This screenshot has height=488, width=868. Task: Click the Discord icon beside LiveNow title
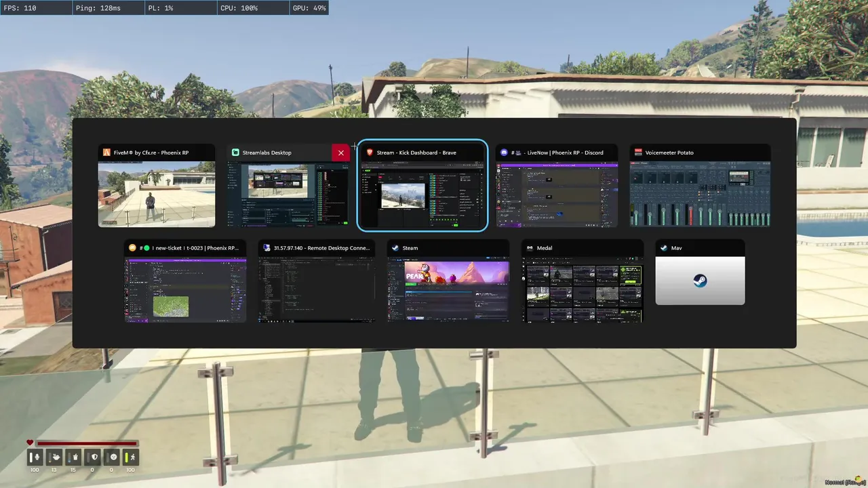504,152
